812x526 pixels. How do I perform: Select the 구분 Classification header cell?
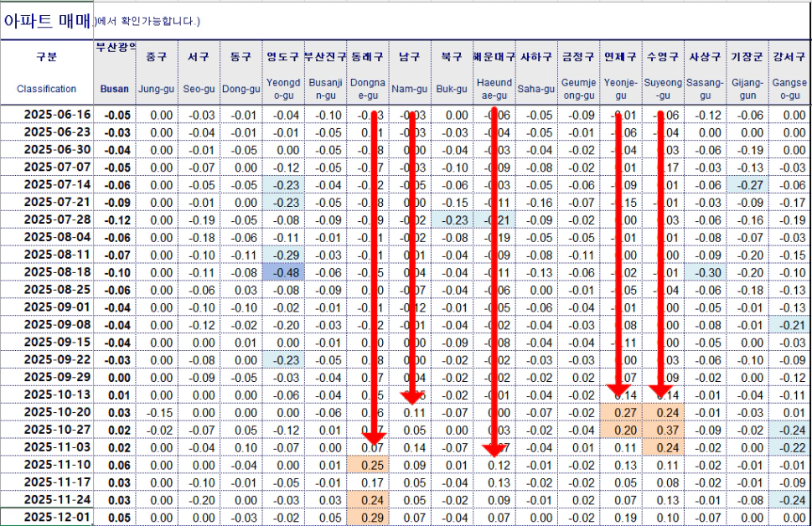point(46,72)
